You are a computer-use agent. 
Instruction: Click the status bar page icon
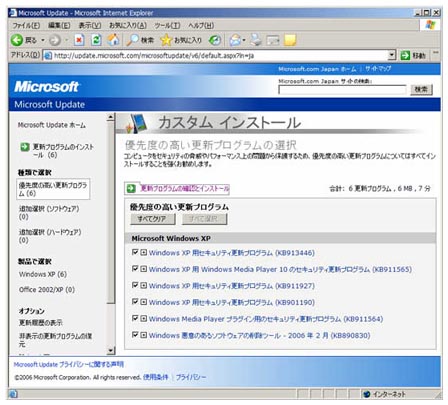click(13, 394)
